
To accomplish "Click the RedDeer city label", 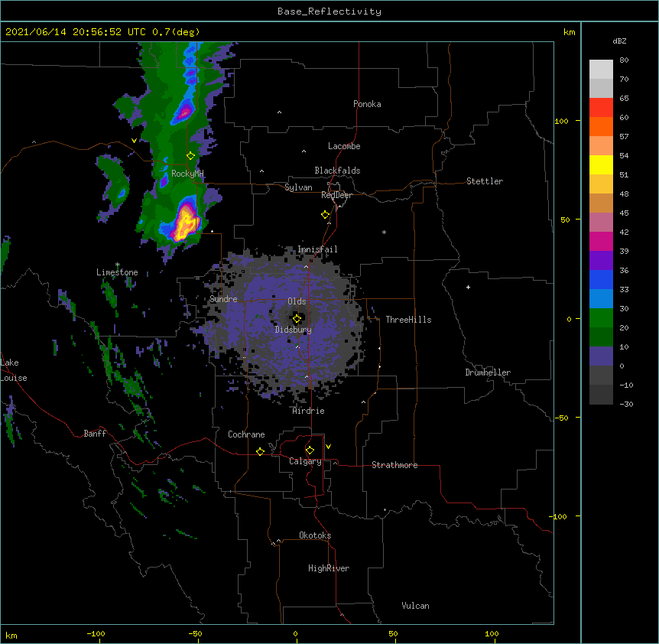I will [336, 195].
